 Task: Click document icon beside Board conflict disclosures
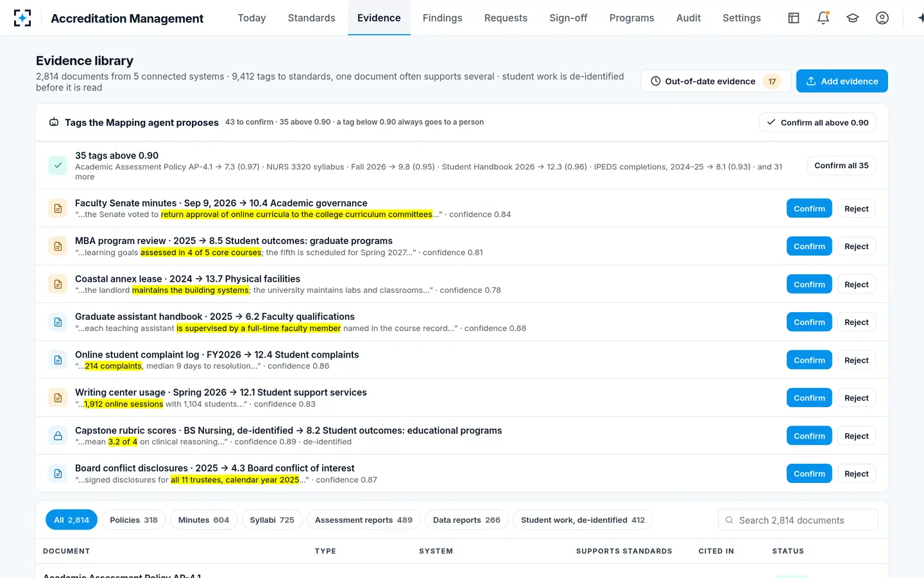(58, 474)
